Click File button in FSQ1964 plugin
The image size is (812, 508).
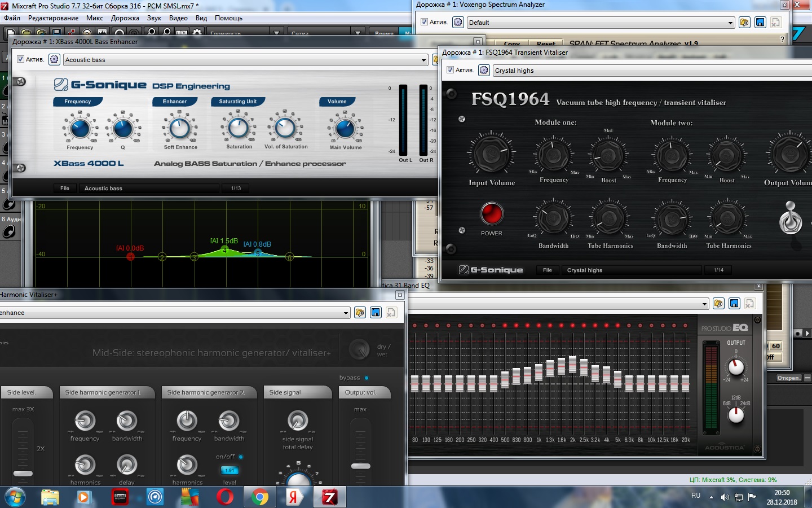point(548,270)
